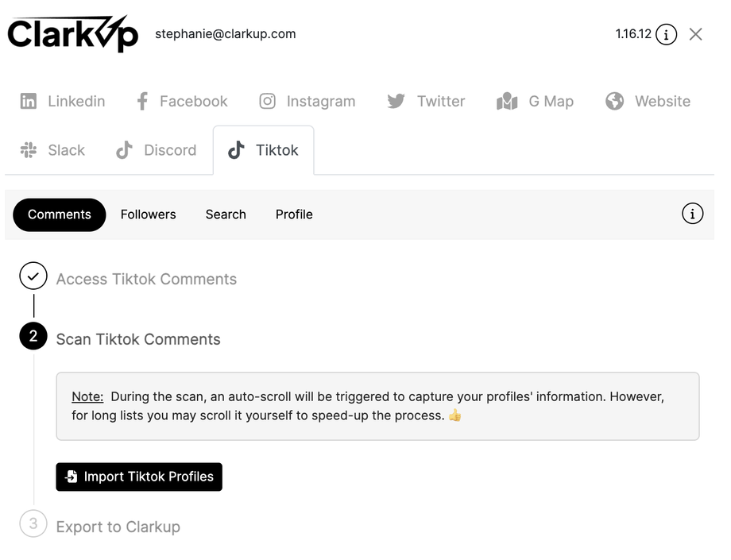Open the LinkedIn tab icon
The height and width of the screenshot is (560, 731).
coord(29,102)
